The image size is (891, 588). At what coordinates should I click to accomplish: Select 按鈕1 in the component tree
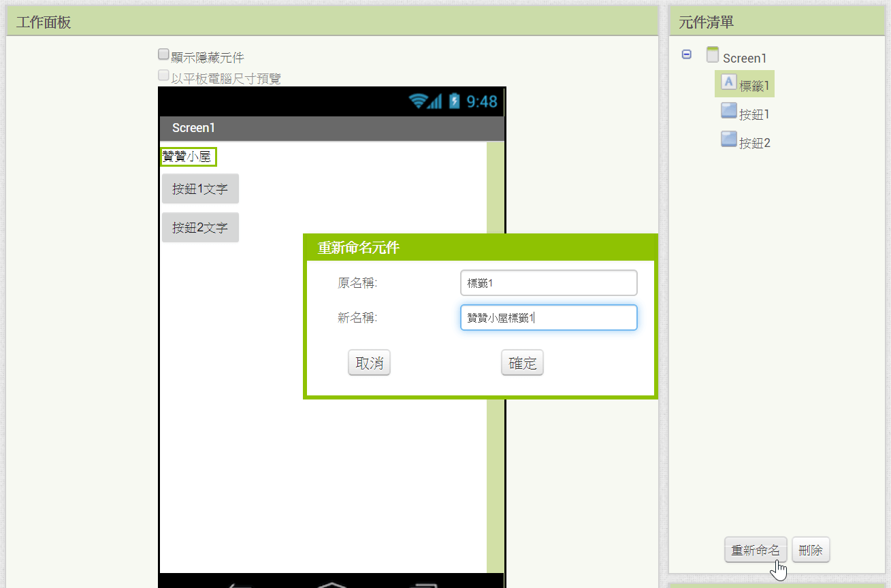coord(754,115)
